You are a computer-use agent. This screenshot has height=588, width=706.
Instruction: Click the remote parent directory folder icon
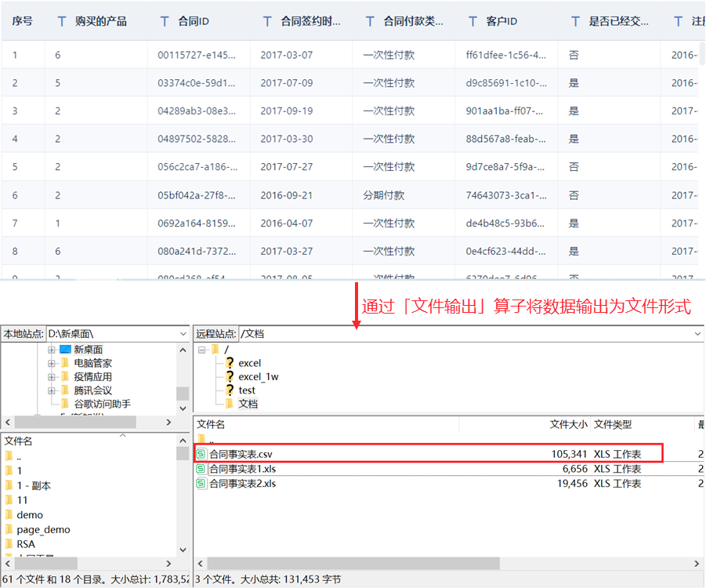click(201, 439)
